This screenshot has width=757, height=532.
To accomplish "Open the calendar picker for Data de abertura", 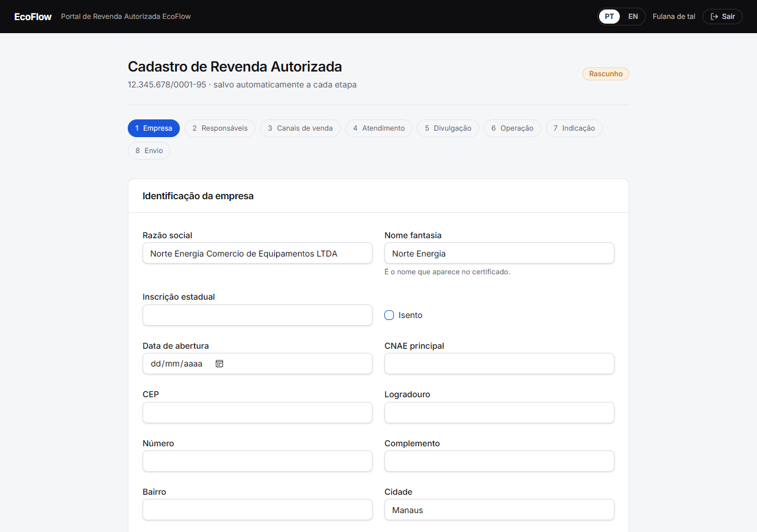I will pyautogui.click(x=219, y=364).
